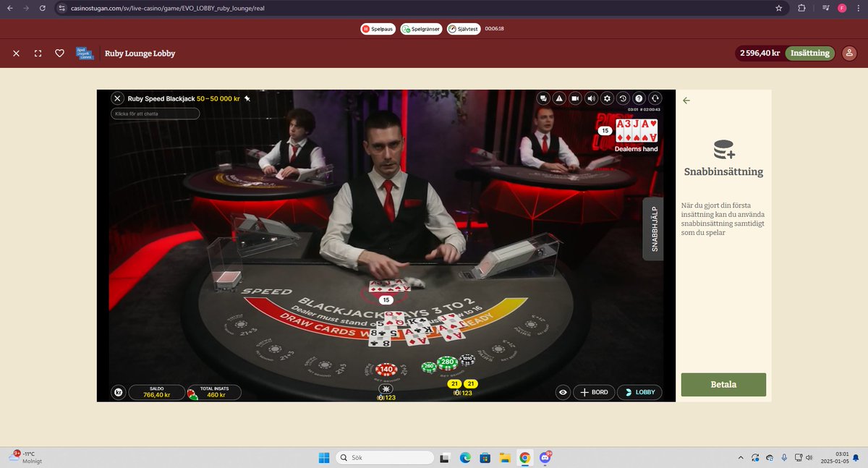Click the SALDO 766,40 kr balance
Image resolution: width=868 pixels, height=468 pixels.
[x=156, y=392]
